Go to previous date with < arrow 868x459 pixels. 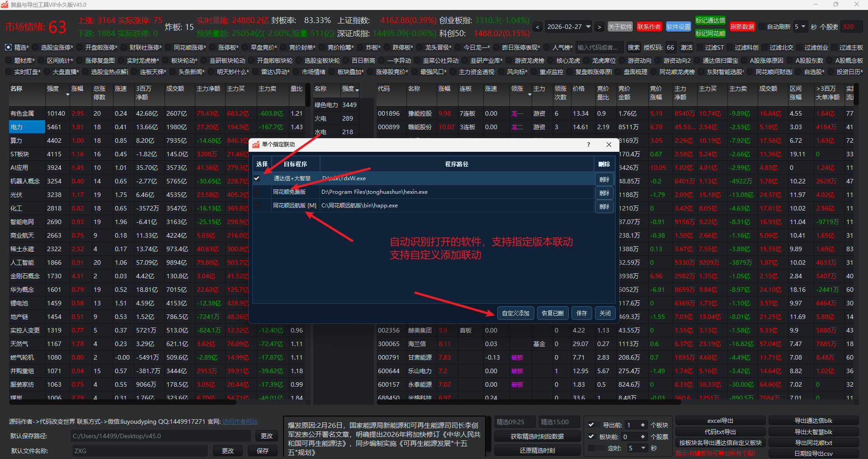click(538, 27)
